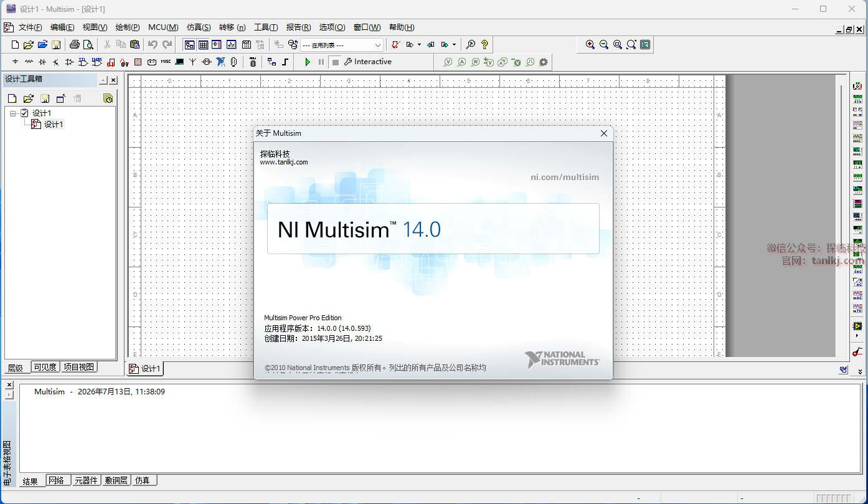Open the arrow beside Transfer to Ultiboard
Viewport: 868px width, 504px height.
tap(419, 45)
